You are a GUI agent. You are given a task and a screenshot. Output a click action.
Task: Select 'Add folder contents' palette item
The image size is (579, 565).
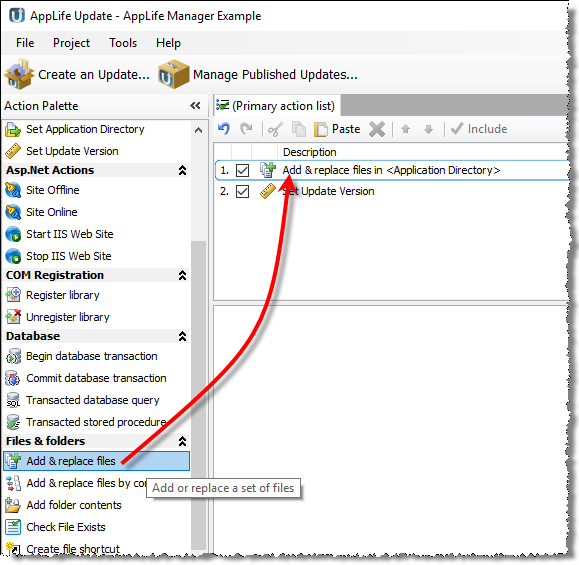coord(74,505)
